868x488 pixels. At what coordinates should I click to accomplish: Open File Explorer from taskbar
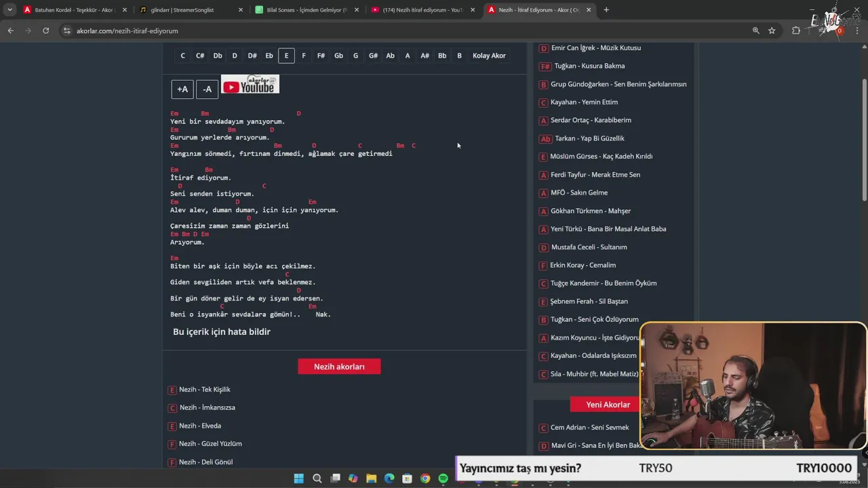pos(371,479)
